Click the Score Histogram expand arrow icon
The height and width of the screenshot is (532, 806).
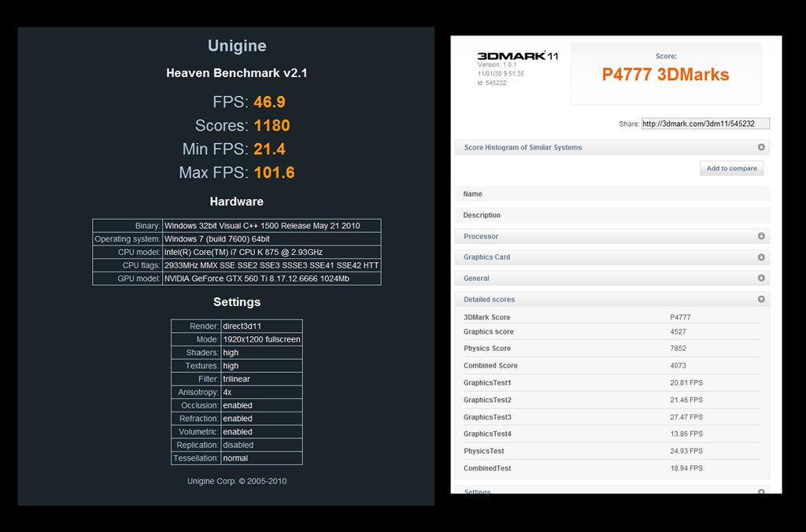[x=761, y=147]
